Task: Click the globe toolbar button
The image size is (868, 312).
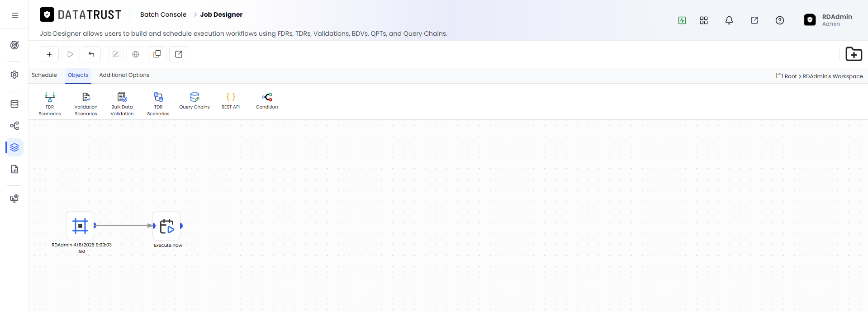Action: click(136, 54)
